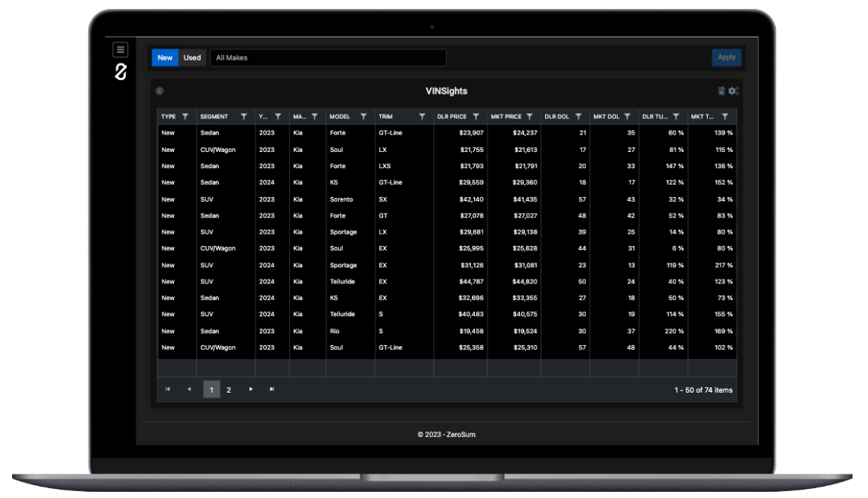
Task: Filter the MKT DOL column
Action: [628, 116]
